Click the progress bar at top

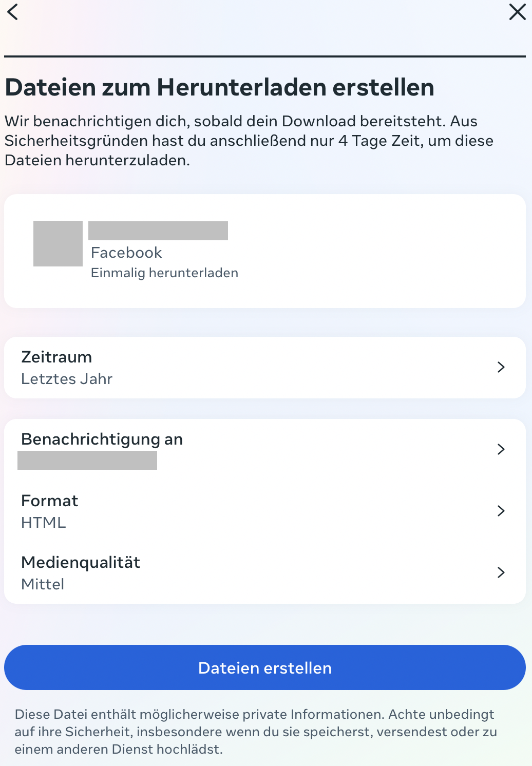tap(265, 56)
